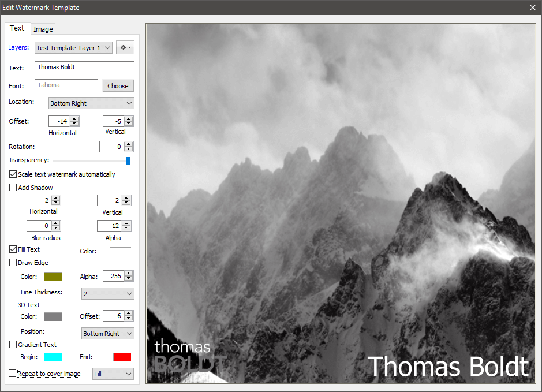Increase the Rotation value with up arrow
This screenshot has height=392, width=542.
point(129,144)
